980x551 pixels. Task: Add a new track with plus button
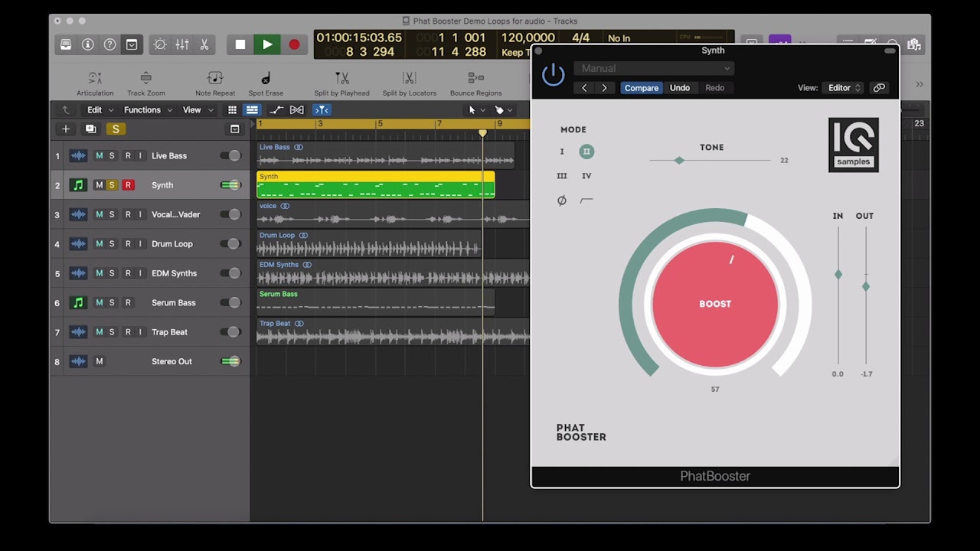pyautogui.click(x=66, y=129)
